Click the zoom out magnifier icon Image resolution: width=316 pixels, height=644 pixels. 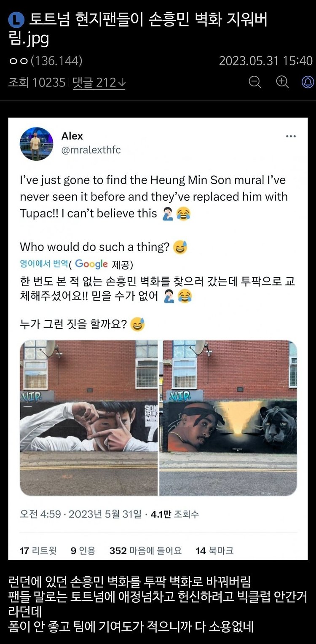(x=255, y=82)
